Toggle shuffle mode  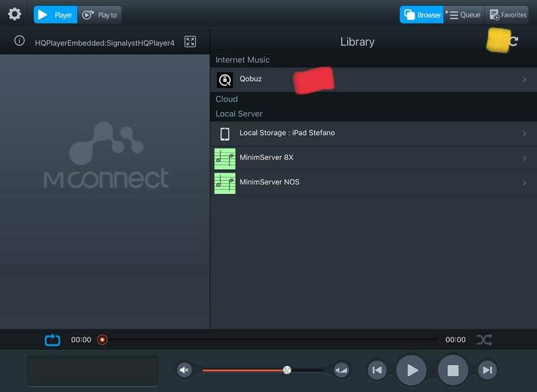[x=484, y=340]
